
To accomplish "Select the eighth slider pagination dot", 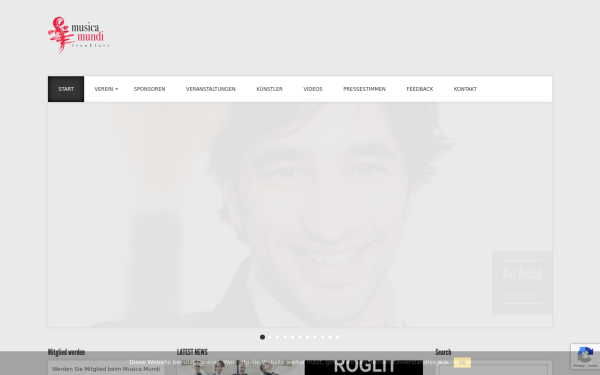I will click(315, 337).
